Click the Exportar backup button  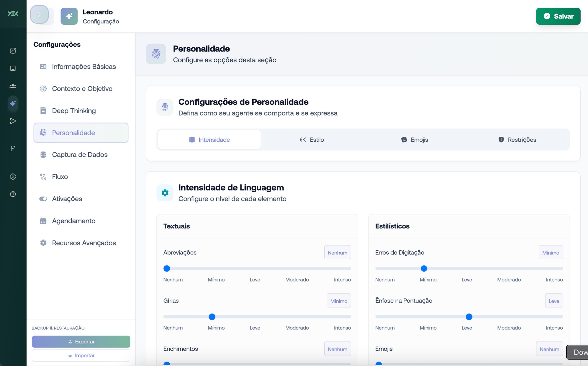coord(81,342)
